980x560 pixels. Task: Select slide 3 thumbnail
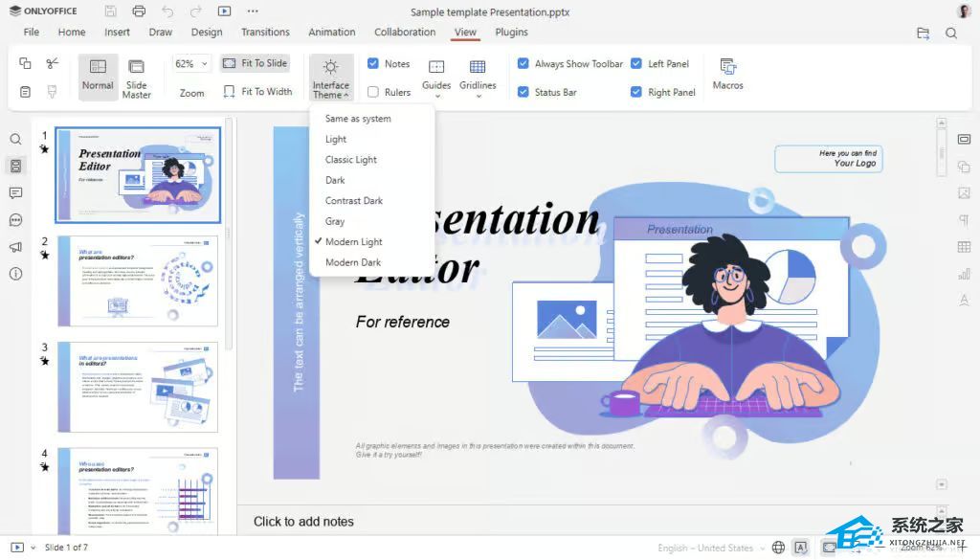pyautogui.click(x=138, y=387)
